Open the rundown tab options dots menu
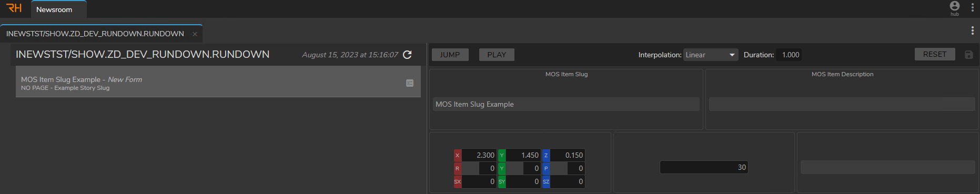Viewport: 980px width, 194px height. coord(972,30)
